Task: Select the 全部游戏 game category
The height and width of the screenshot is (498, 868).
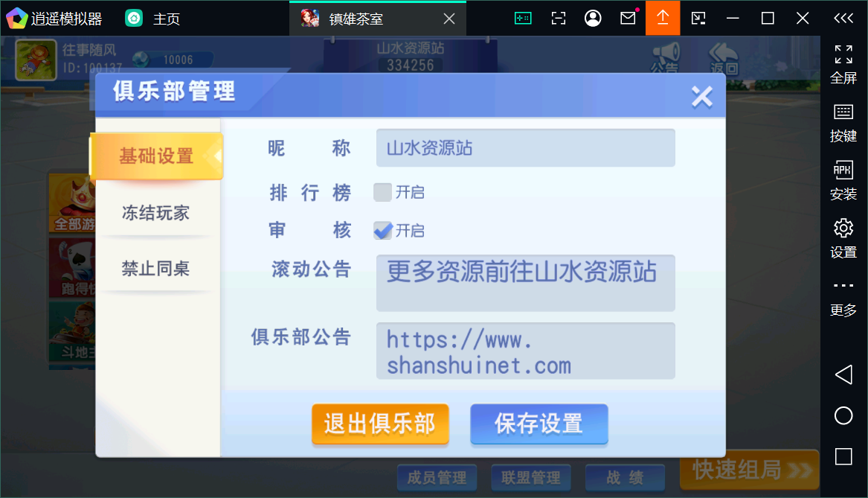Action: [72, 203]
